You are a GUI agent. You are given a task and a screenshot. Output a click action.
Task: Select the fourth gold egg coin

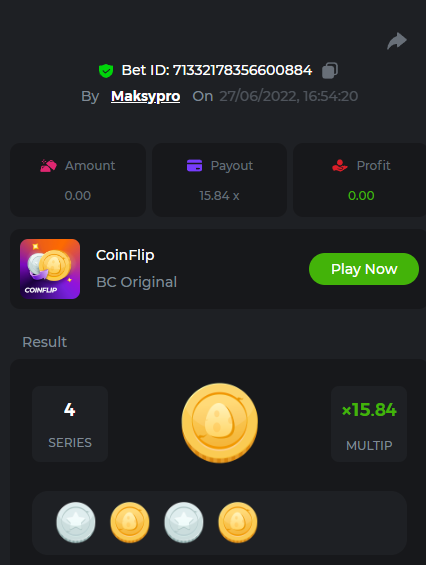238,522
